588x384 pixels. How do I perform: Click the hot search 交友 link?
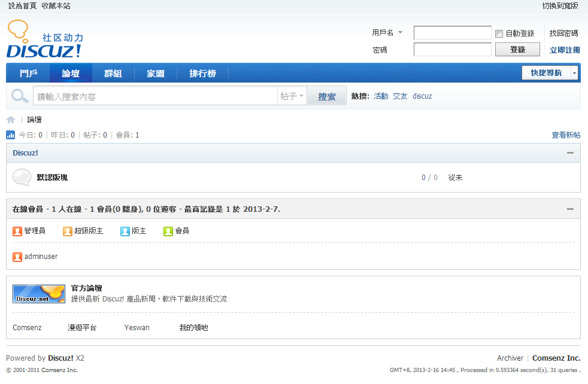400,96
